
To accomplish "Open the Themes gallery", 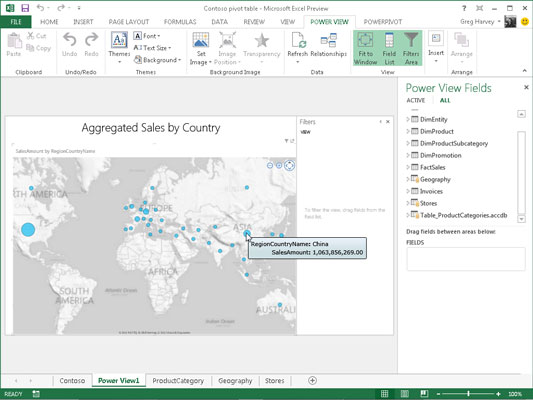I will [x=119, y=48].
